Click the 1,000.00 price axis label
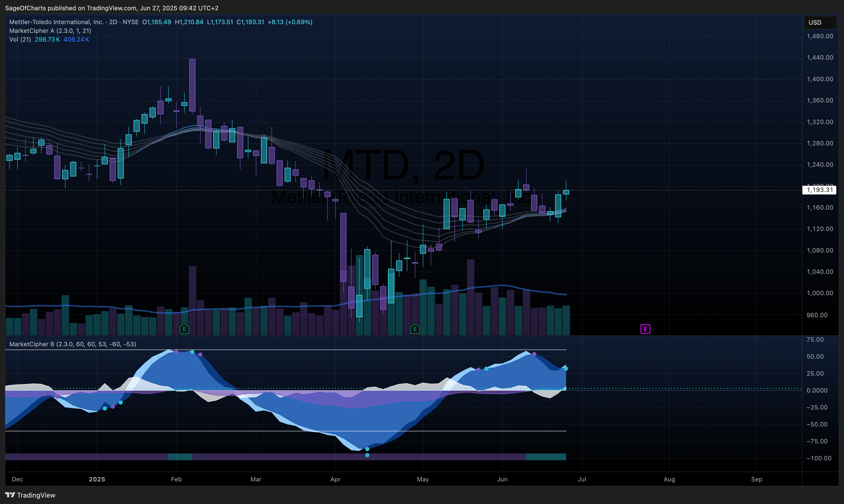Viewport: 844px width, 504px height. point(820,293)
